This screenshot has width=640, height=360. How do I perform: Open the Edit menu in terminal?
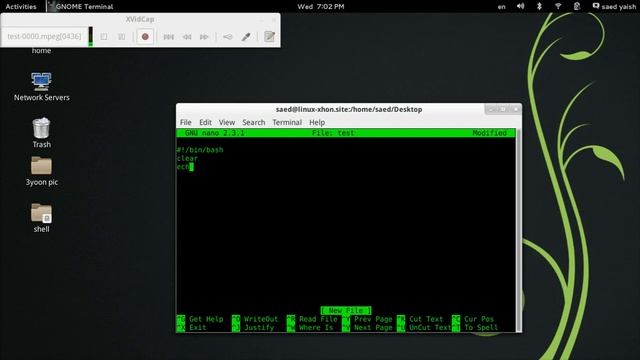click(x=205, y=122)
